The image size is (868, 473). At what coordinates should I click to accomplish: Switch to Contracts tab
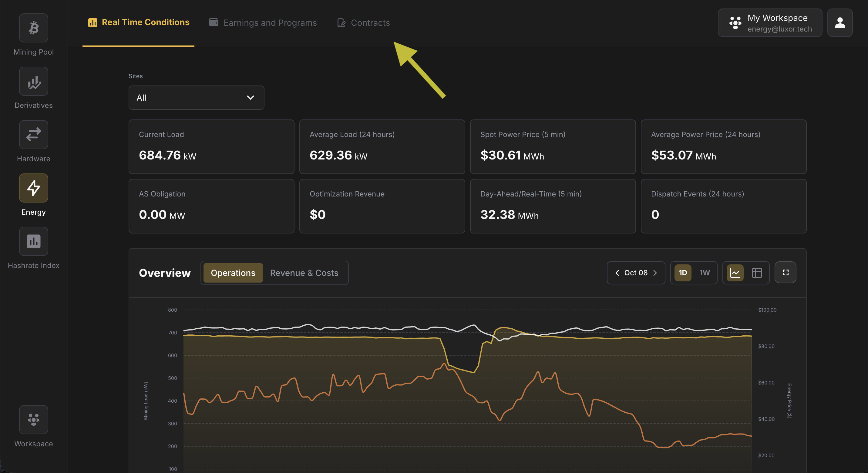pos(363,22)
